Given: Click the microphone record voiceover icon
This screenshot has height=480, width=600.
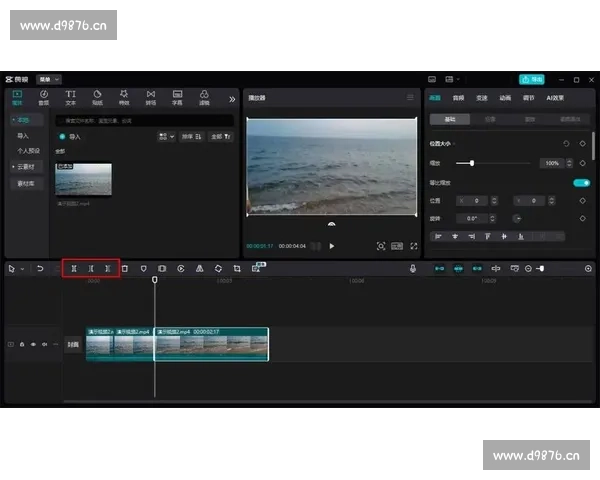Looking at the screenshot, I should 412,268.
